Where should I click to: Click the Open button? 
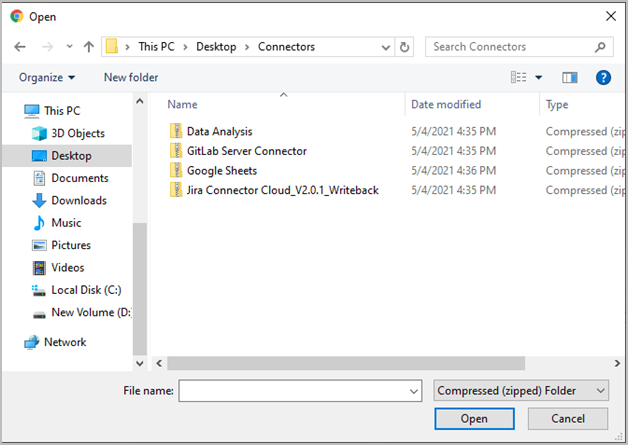tap(474, 419)
